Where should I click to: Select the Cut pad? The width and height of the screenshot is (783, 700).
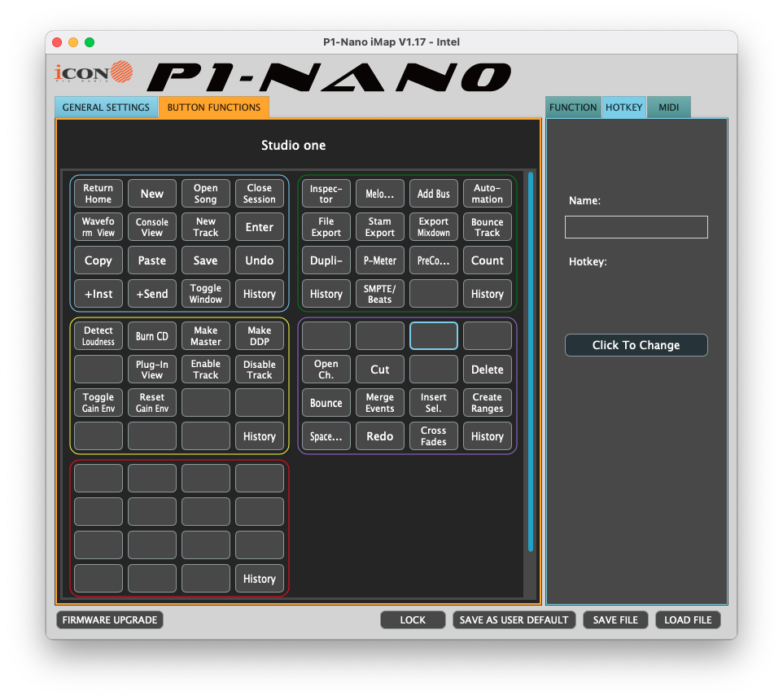(x=380, y=370)
